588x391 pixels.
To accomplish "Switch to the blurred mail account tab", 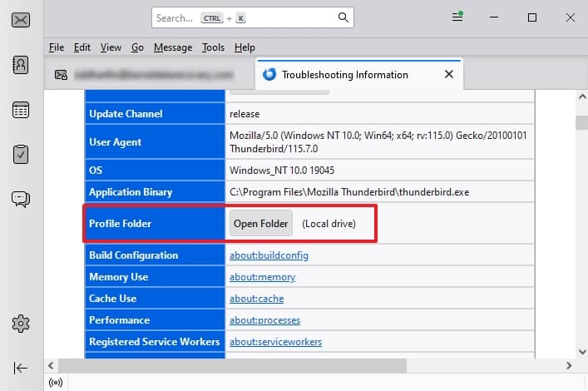I will coord(150,74).
